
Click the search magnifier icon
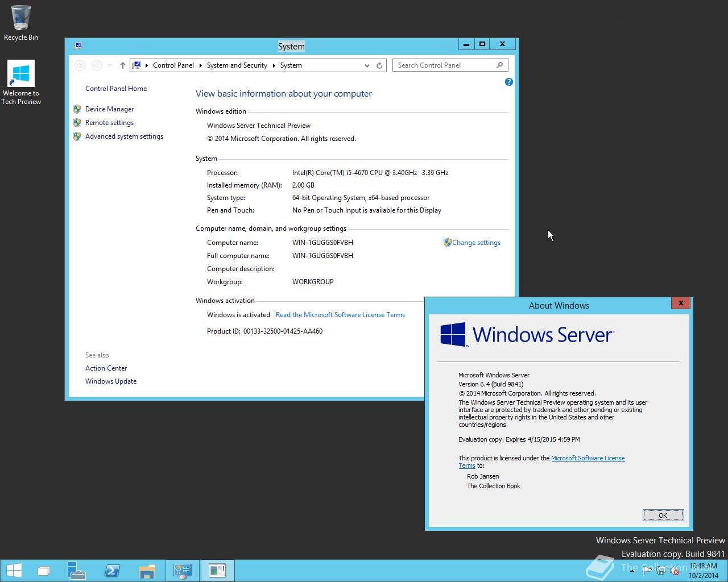(499, 65)
